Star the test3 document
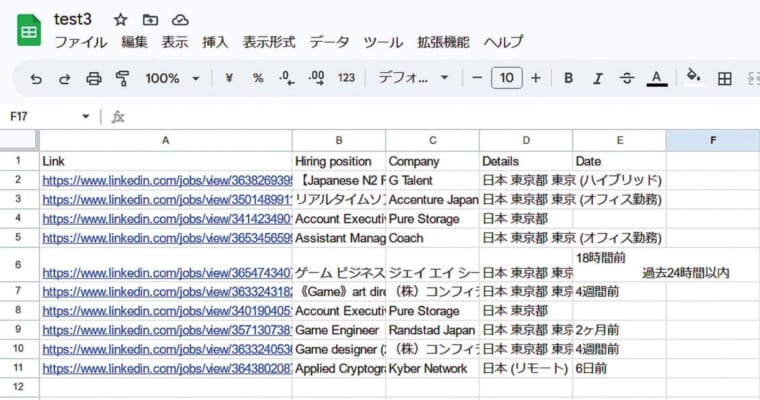The width and height of the screenshot is (760, 400). pyautogui.click(x=120, y=20)
